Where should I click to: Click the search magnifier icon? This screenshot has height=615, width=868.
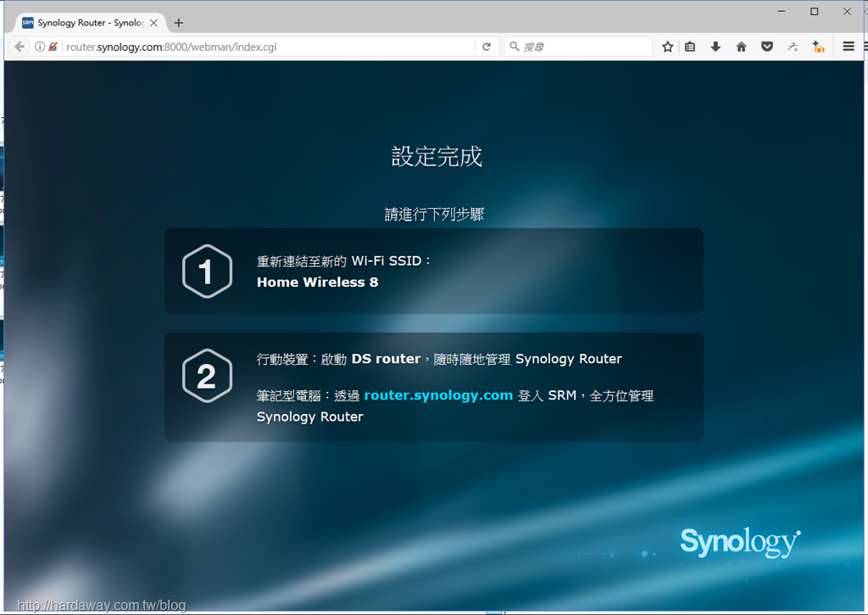[515, 47]
